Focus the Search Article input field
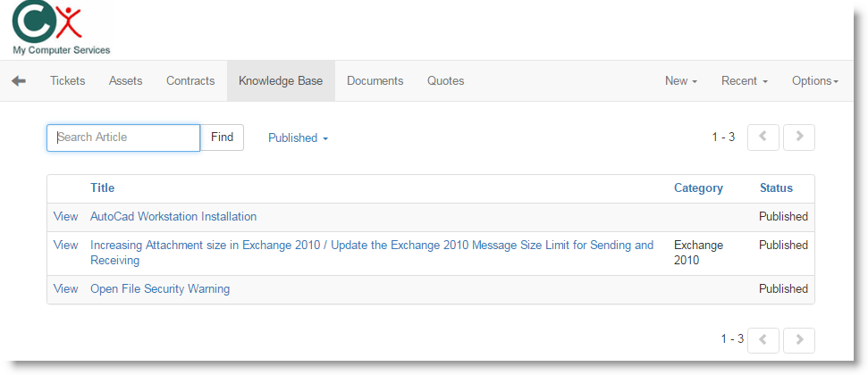The height and width of the screenshot is (375, 868). [123, 137]
